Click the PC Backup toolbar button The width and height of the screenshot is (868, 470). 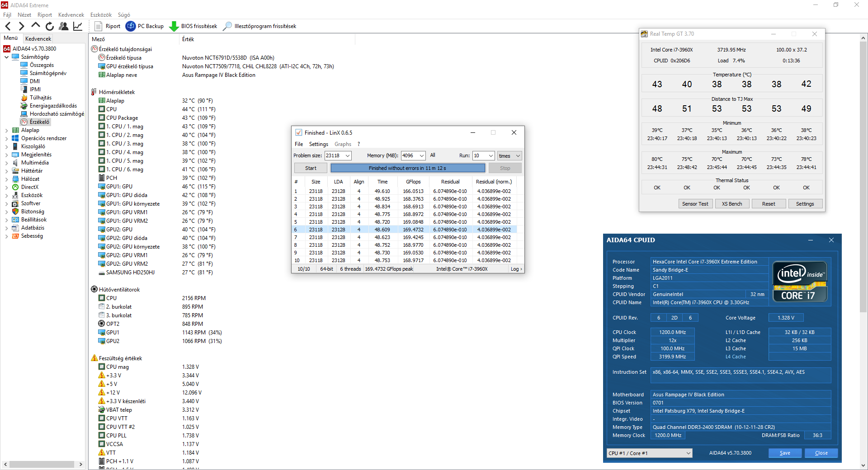tap(145, 26)
